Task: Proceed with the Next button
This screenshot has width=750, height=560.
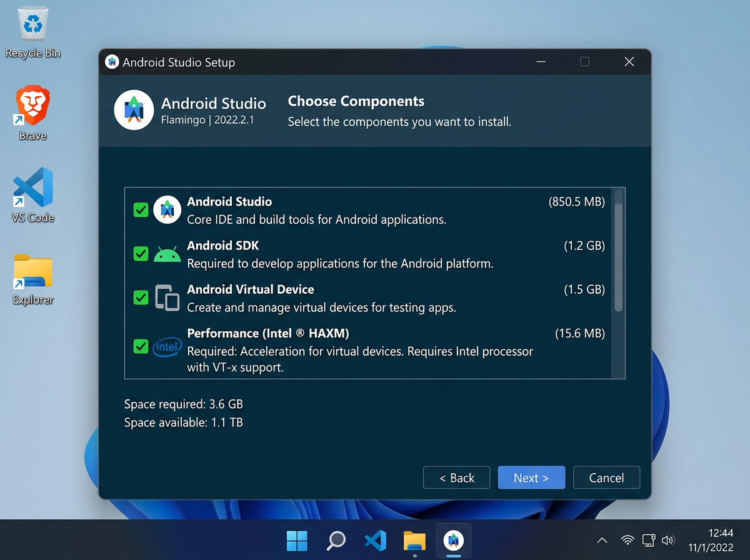Action: click(x=531, y=477)
